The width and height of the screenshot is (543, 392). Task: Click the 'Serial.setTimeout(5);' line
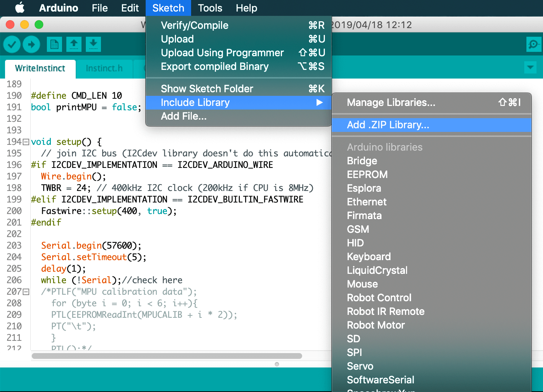[94, 257]
